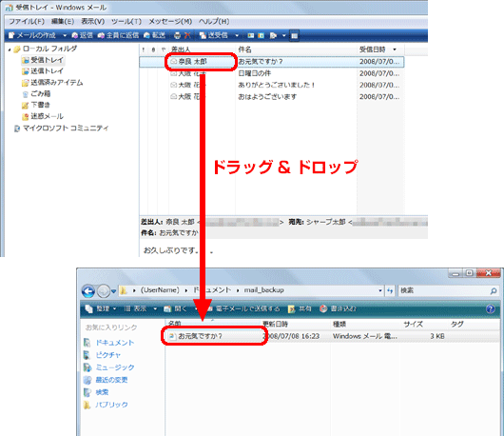Open the ヘルプ(H) menu

pos(214,22)
